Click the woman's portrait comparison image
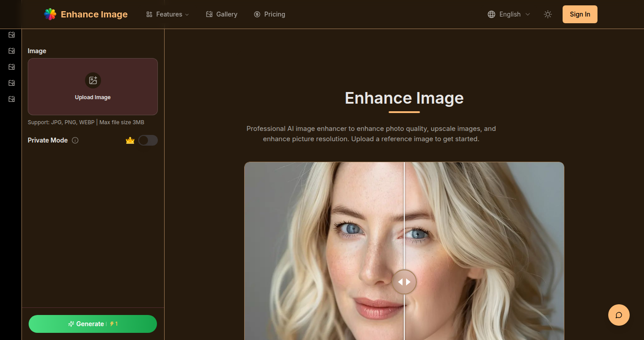This screenshot has width=644, height=340. pos(404,251)
